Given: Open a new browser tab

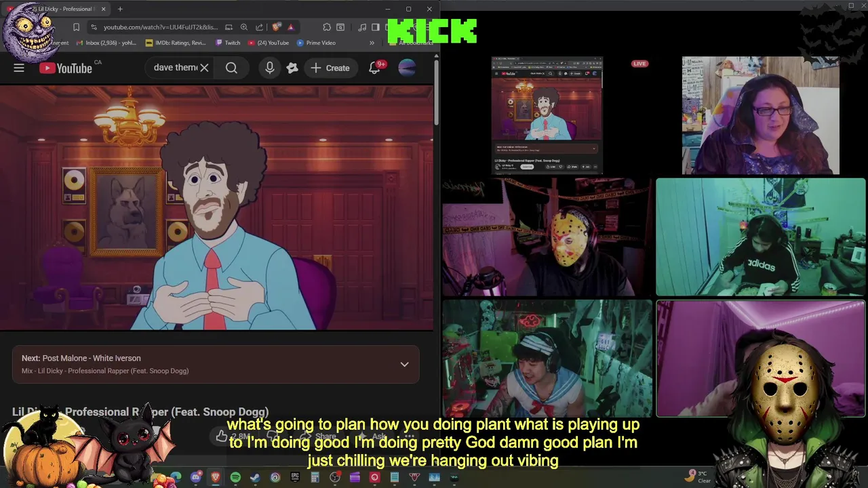Looking at the screenshot, I should [120, 9].
